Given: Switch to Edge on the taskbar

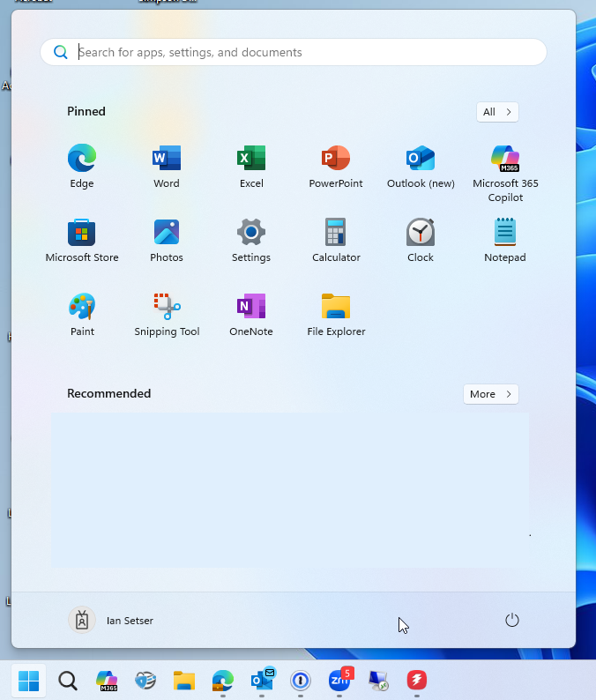Looking at the screenshot, I should [223, 681].
